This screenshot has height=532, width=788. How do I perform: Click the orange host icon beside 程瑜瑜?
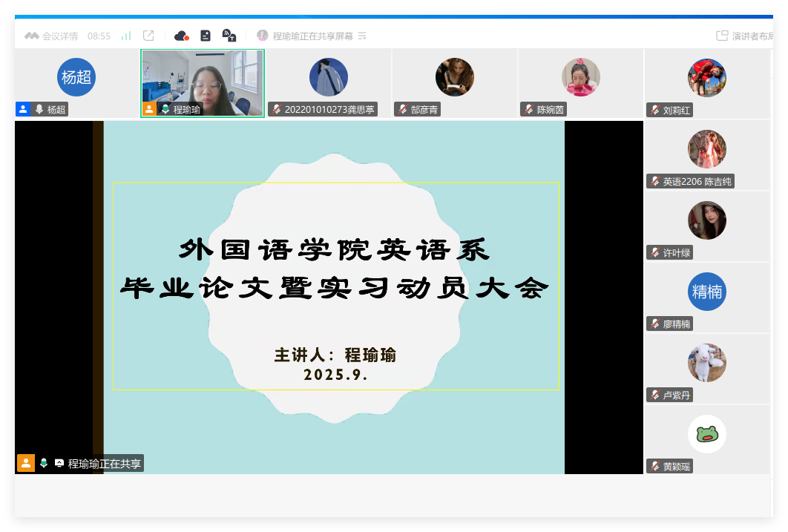tap(149, 110)
